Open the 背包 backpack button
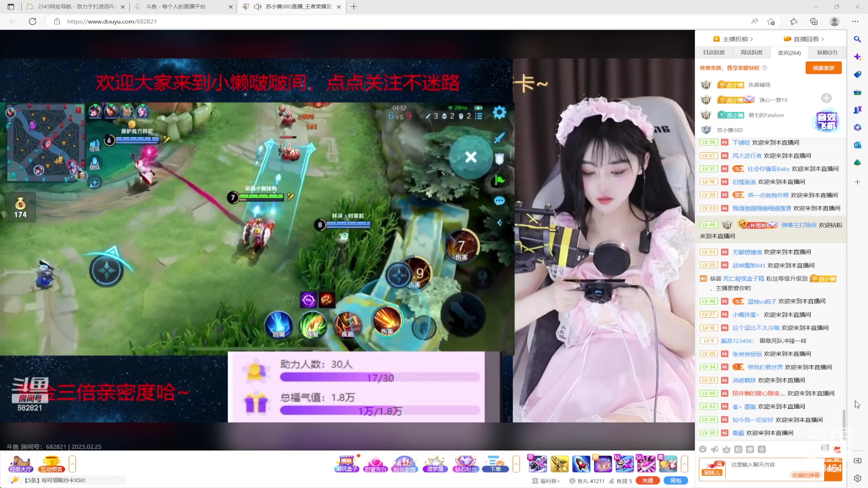Screen dimensions: 868x488 pyautogui.click(x=676, y=481)
